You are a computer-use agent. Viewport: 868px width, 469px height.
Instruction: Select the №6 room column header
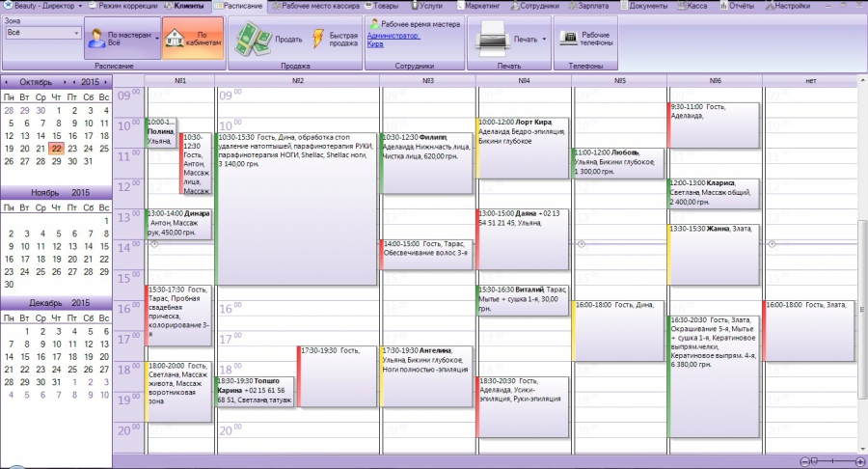(x=716, y=81)
